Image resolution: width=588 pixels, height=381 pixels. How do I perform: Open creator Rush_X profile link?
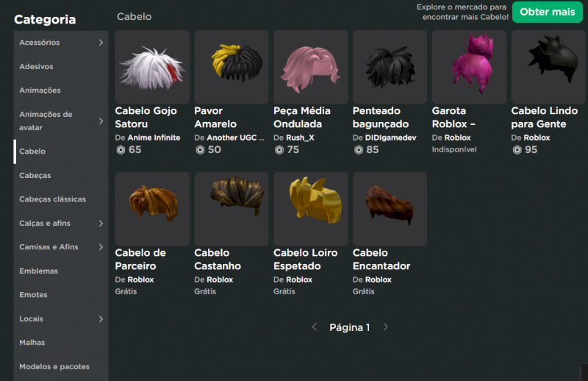[x=300, y=138]
